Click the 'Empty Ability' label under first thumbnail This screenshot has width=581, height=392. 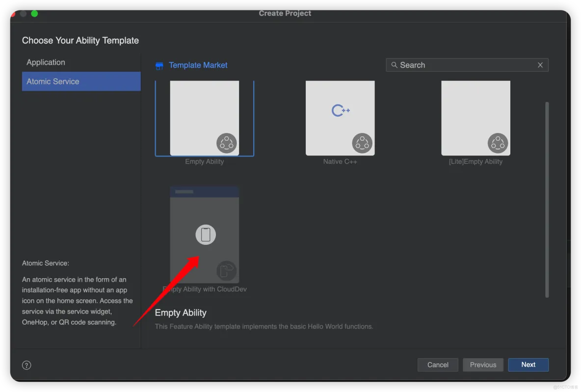pos(205,161)
